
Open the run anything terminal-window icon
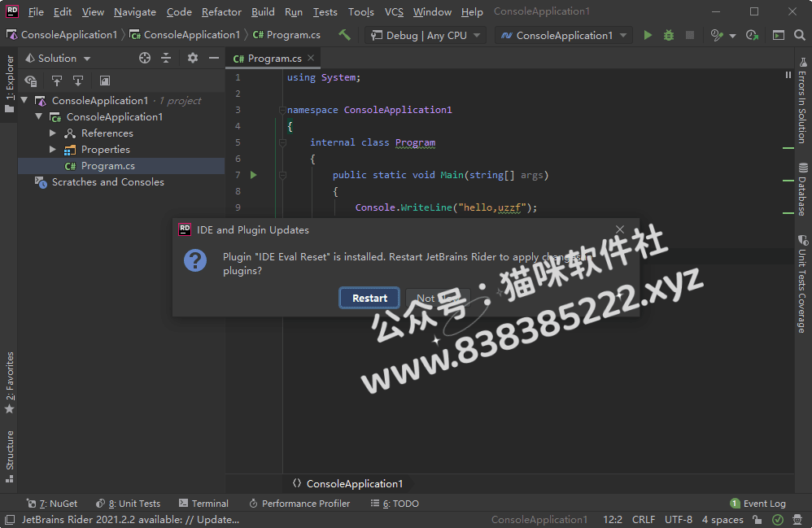(x=779, y=35)
